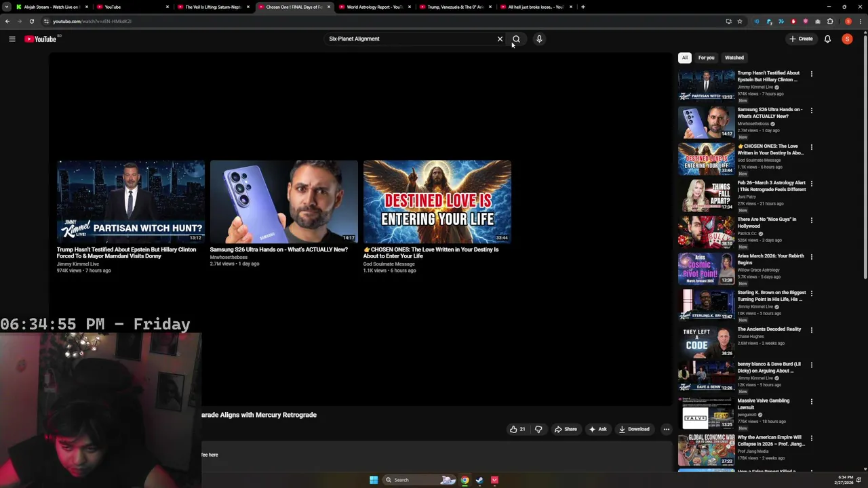Screen dimensions: 868x488
Task: Select the All filter chip
Action: (685, 58)
